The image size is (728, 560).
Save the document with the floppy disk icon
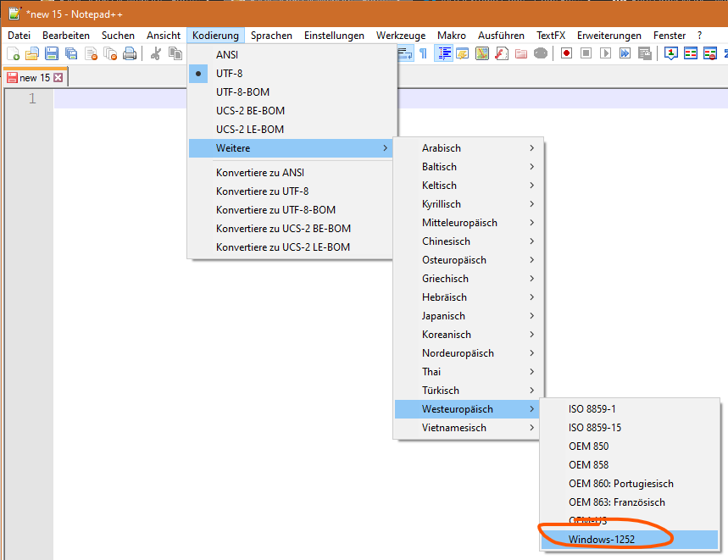52,54
